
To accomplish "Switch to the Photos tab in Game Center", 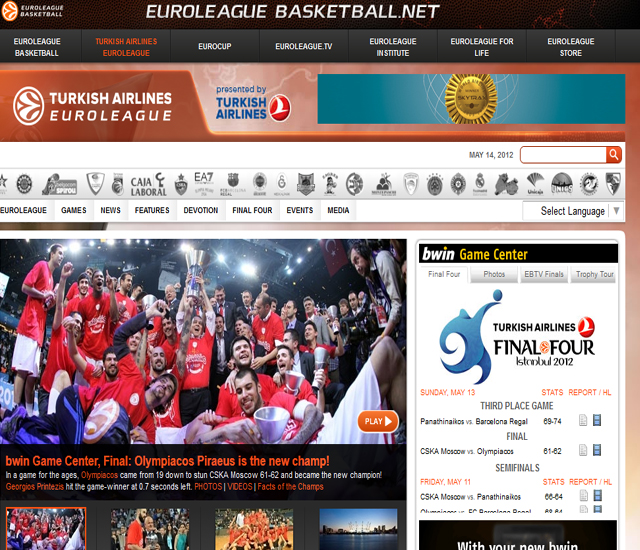I will 494,274.
